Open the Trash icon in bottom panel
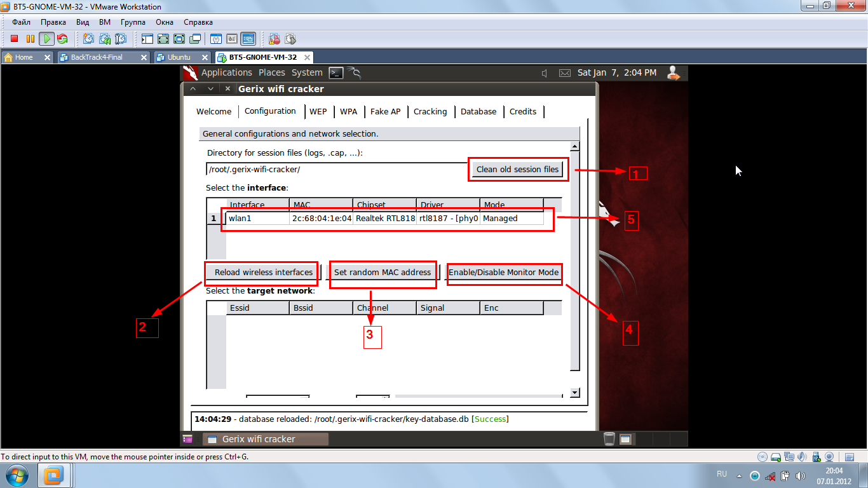The image size is (868, 488). [609, 438]
